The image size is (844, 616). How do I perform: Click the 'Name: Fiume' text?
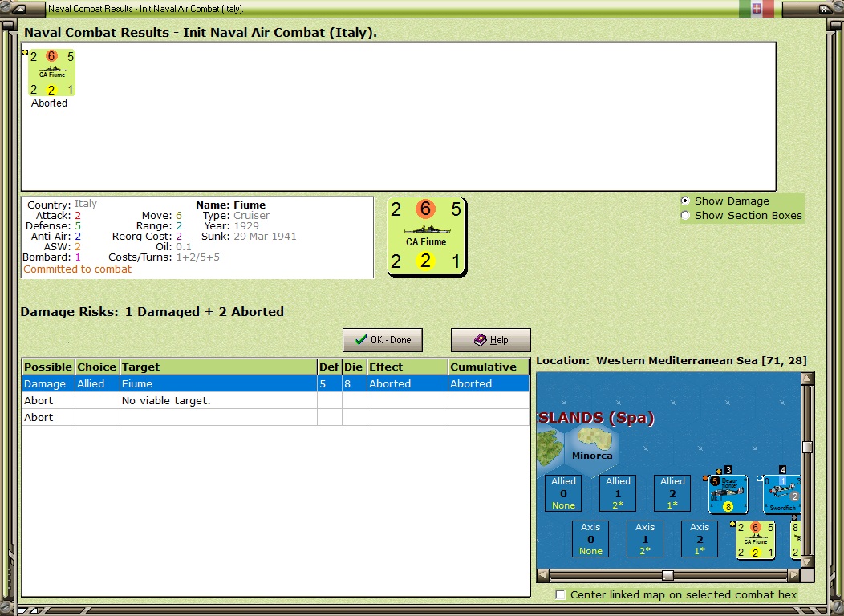tap(230, 205)
